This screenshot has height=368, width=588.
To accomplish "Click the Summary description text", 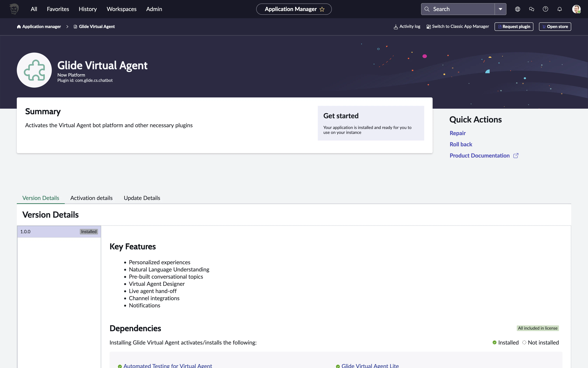I will [109, 125].
